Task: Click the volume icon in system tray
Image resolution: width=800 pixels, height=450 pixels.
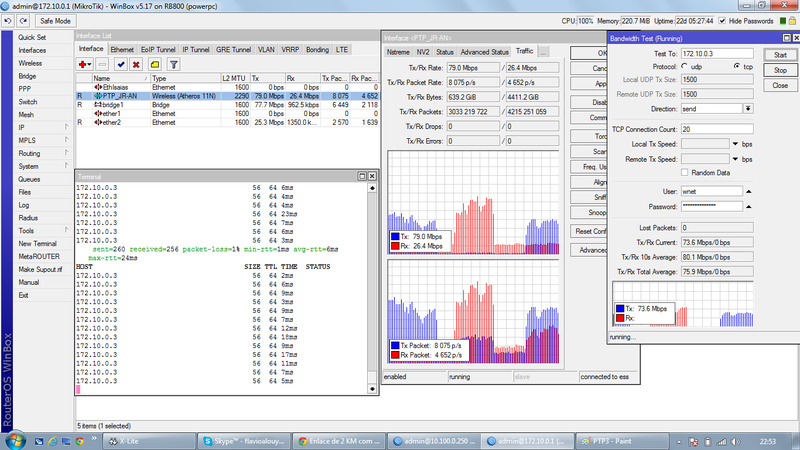Action: [x=735, y=441]
